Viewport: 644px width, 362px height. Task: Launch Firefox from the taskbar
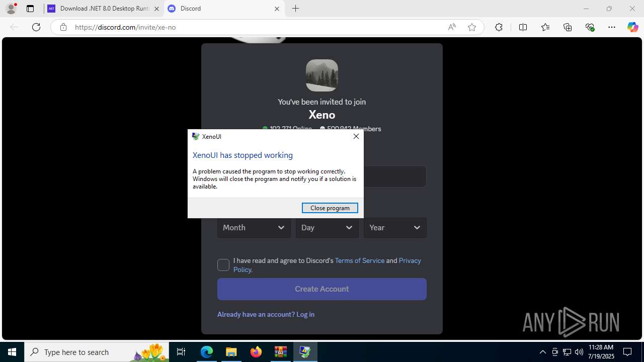(256, 352)
